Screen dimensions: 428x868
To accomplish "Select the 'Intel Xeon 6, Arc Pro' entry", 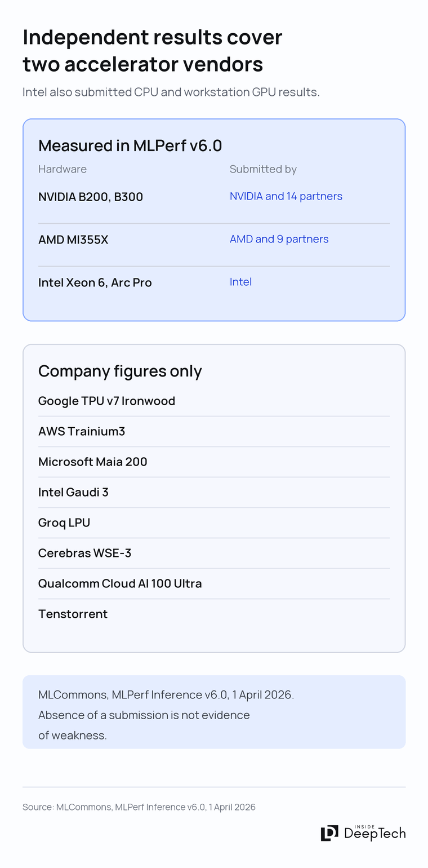I will click(x=95, y=282).
